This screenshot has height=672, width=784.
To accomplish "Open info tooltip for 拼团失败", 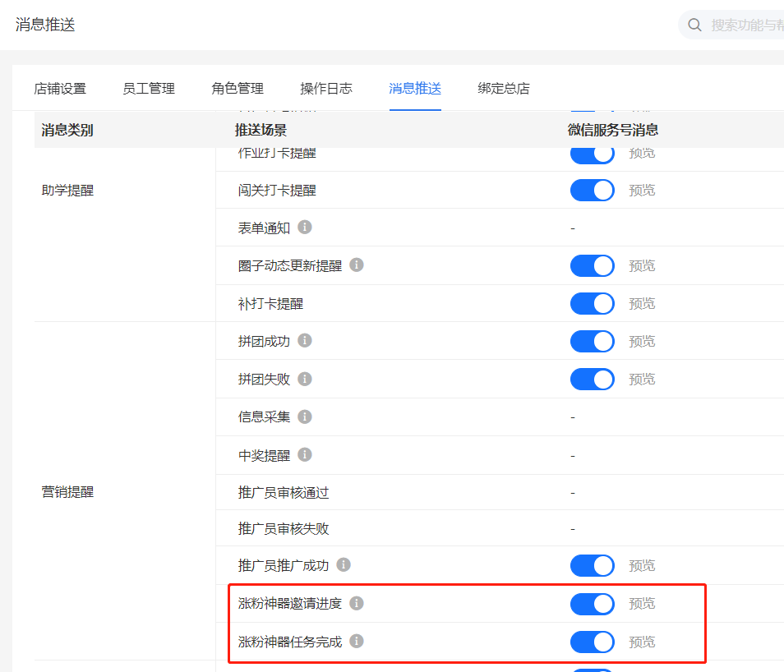I will (305, 379).
